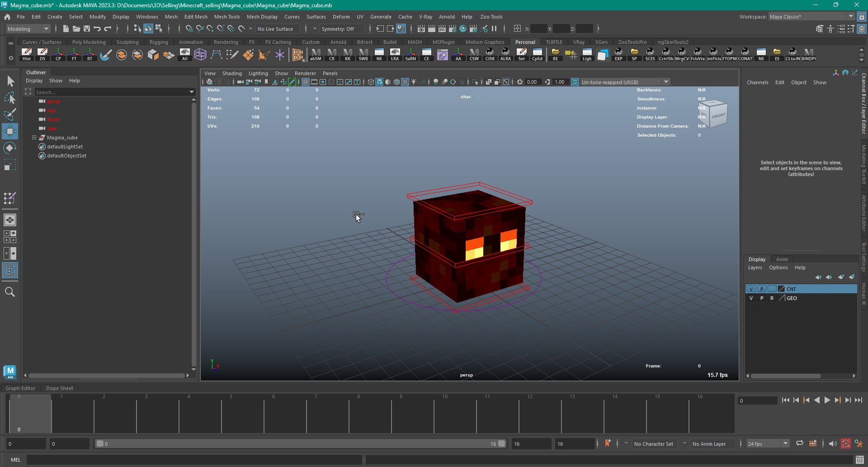Open the 24 fps frame rate dropdown
868x467 pixels.
[x=768, y=444]
